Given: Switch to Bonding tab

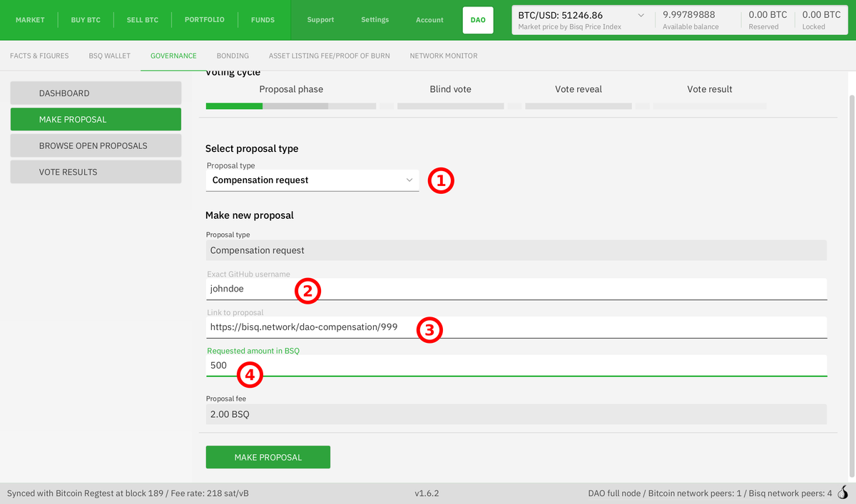Looking at the screenshot, I should (233, 56).
